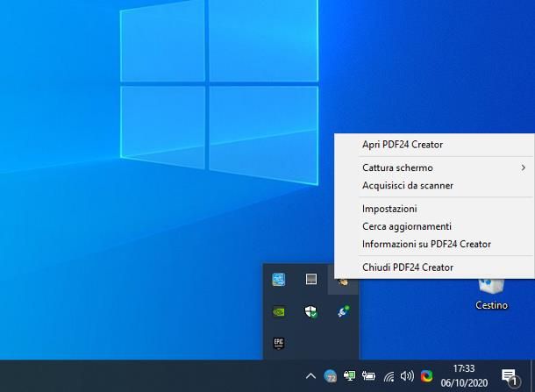Open the Action Center notifications icon
535x392 pixels.
point(510,376)
